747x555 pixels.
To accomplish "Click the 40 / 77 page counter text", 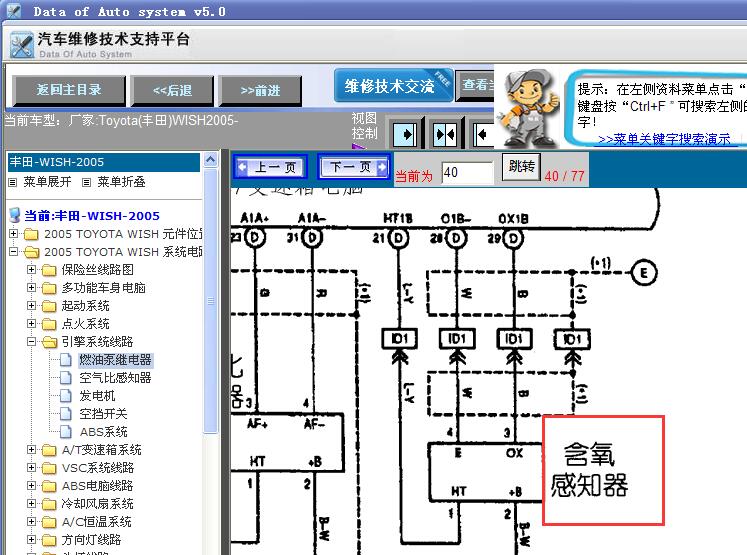I will tap(564, 176).
